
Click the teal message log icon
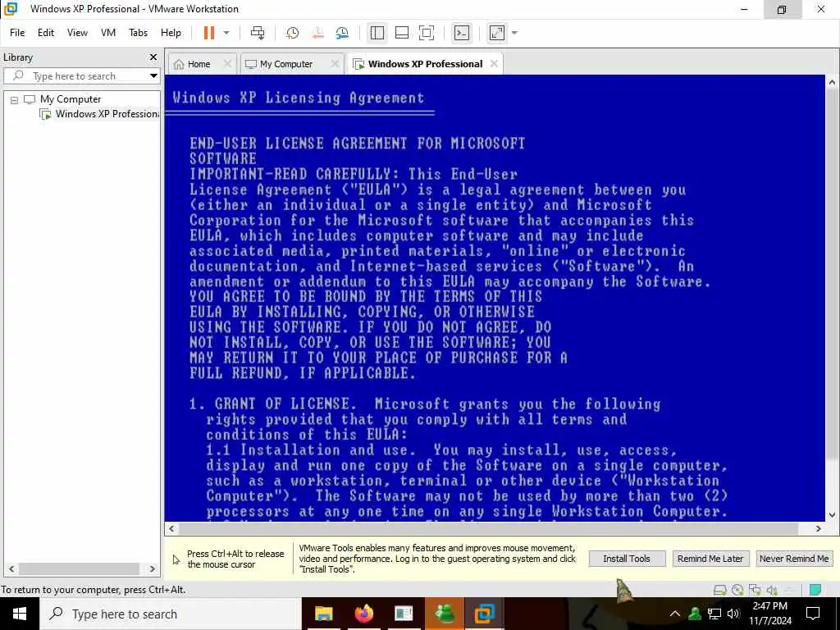pyautogui.click(x=815, y=590)
